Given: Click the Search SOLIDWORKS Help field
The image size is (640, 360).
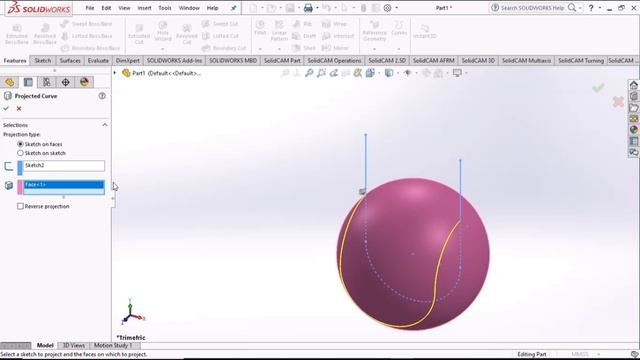Looking at the screenshot, I should (533, 8).
